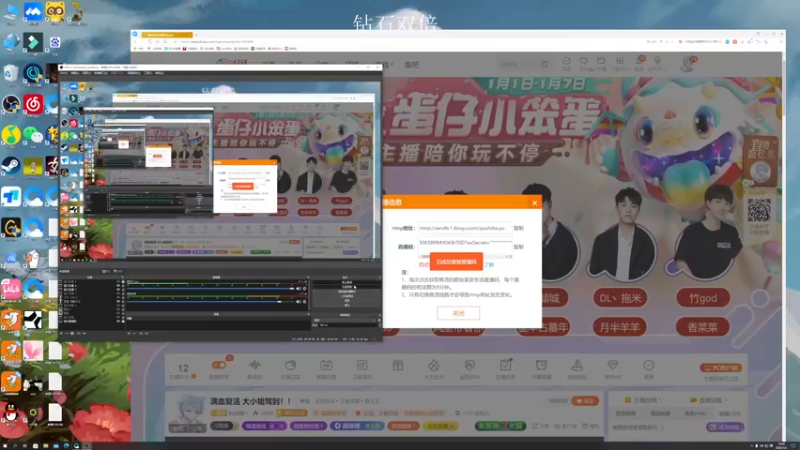Screen dimensions: 800x450
Task: Toggle the orange switch in streamer toolbar
Action: pos(219,365)
